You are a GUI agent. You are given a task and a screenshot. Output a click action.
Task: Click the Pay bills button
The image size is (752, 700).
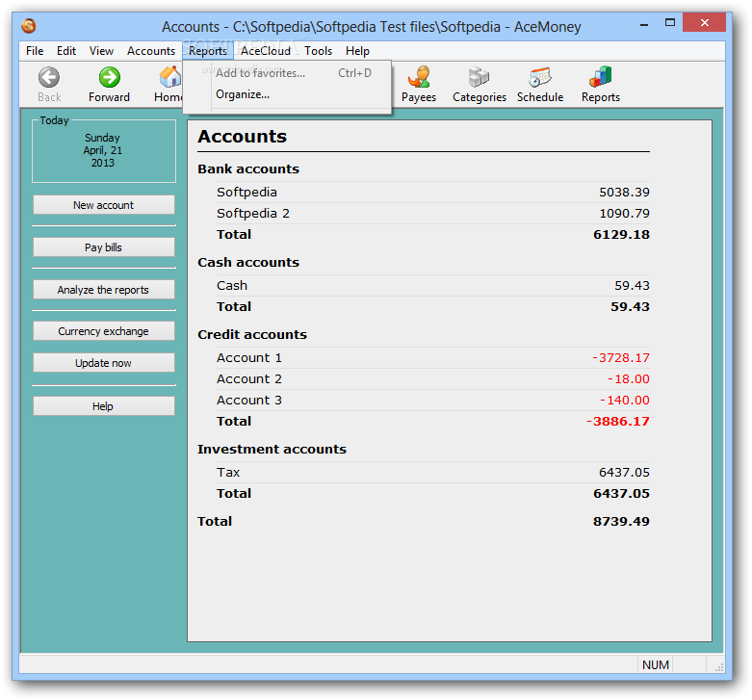pos(104,246)
